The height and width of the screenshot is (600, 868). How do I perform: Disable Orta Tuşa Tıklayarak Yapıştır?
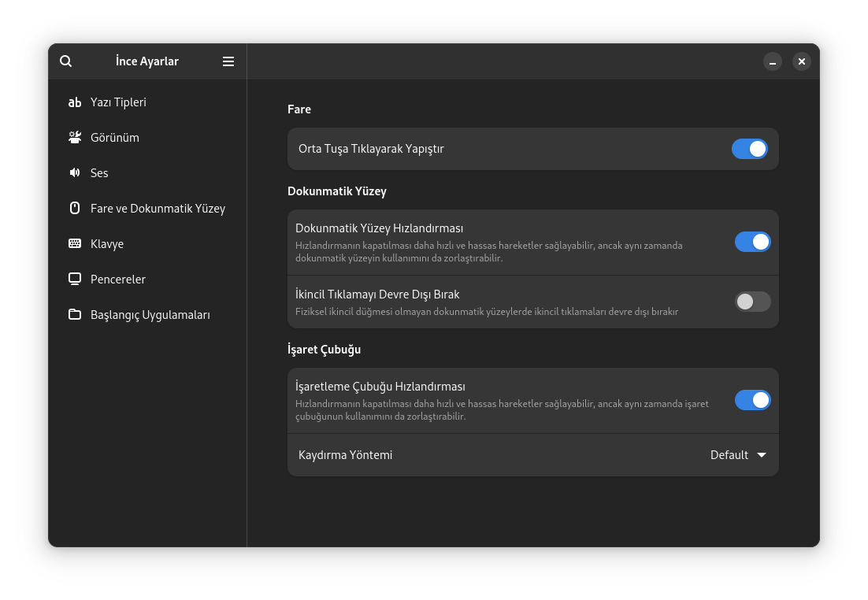[749, 148]
